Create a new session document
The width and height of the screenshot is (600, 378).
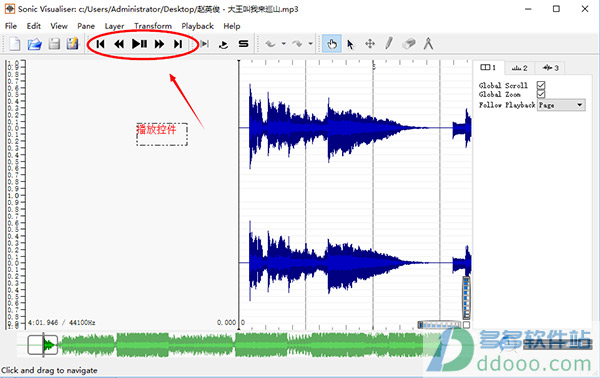(15, 44)
